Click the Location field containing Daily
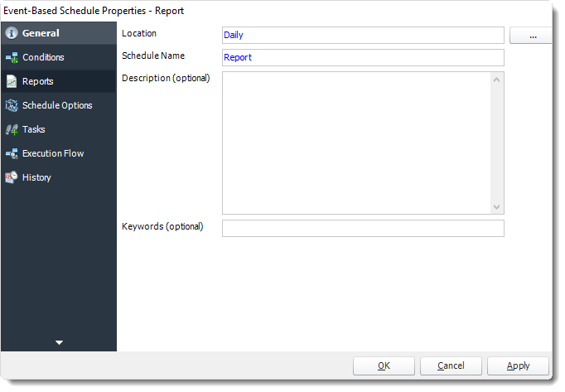 [x=363, y=35]
